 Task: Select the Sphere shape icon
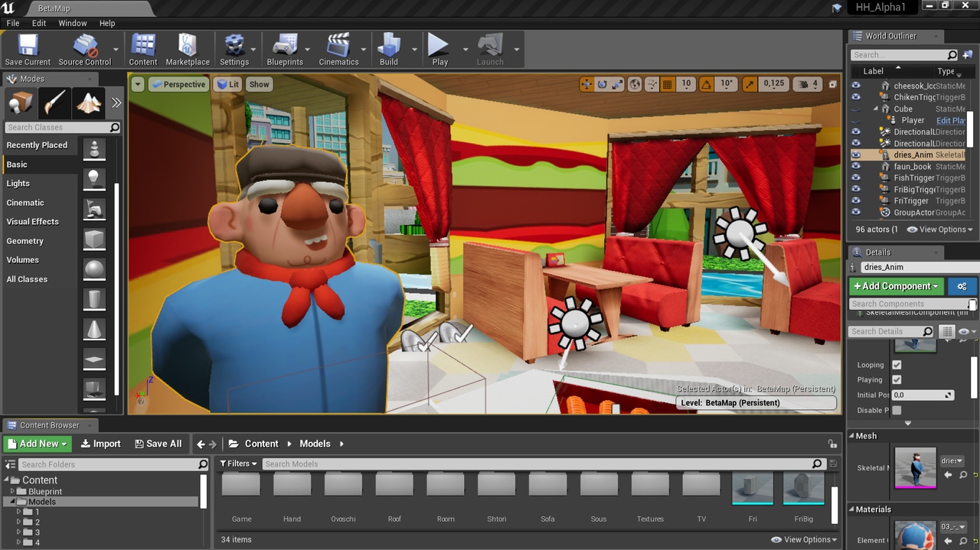click(94, 268)
